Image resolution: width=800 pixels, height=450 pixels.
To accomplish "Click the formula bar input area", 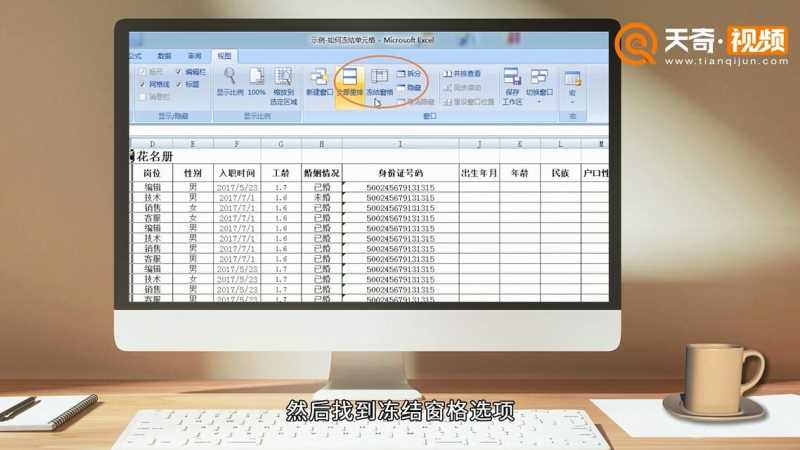I will click(x=368, y=131).
